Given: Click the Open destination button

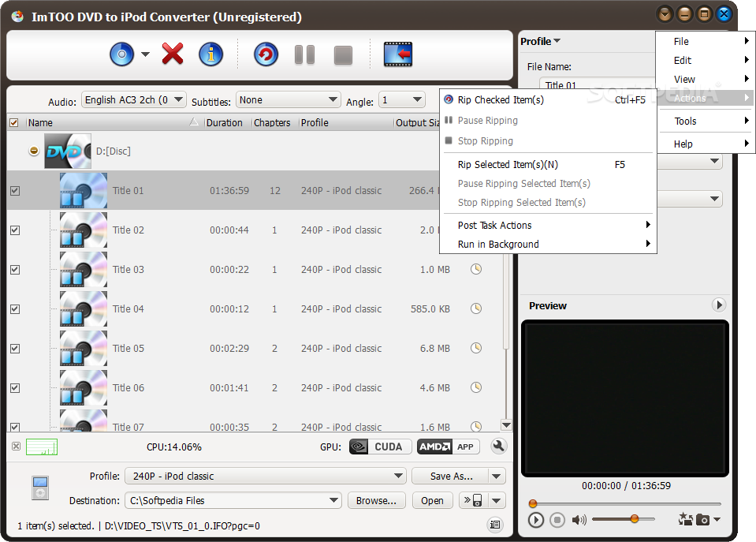Looking at the screenshot, I should click(x=433, y=500).
